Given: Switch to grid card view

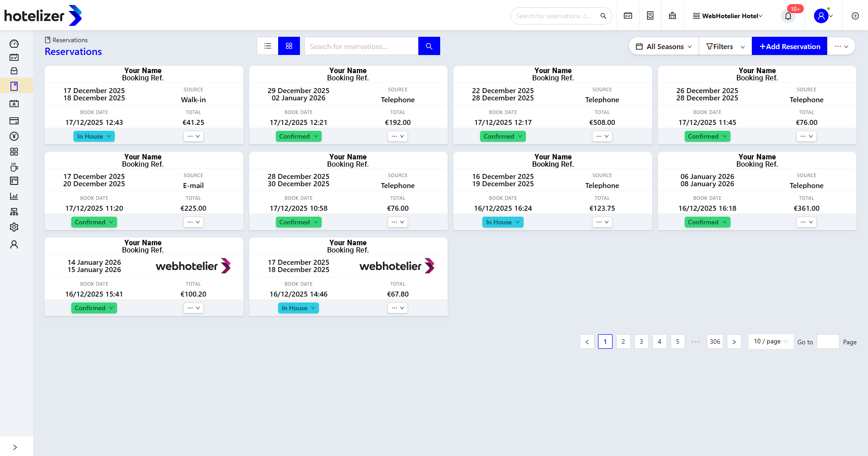Looking at the screenshot, I should 289,46.
